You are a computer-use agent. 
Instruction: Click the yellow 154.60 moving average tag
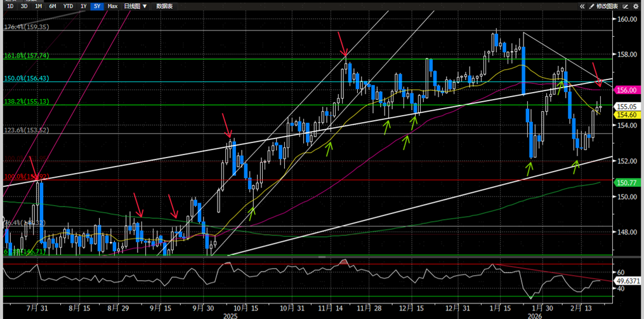(x=627, y=115)
